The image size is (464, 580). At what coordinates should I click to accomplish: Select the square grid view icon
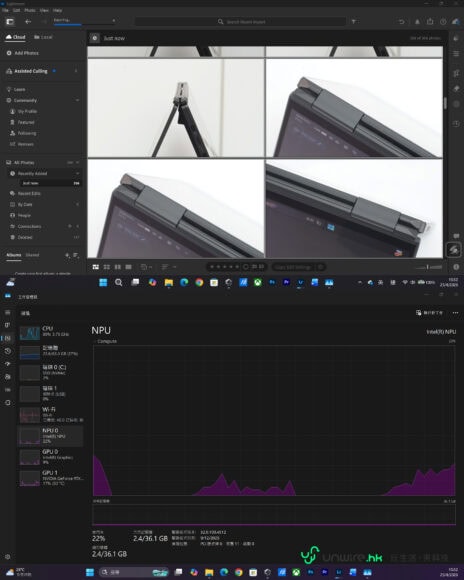[x=107, y=267]
